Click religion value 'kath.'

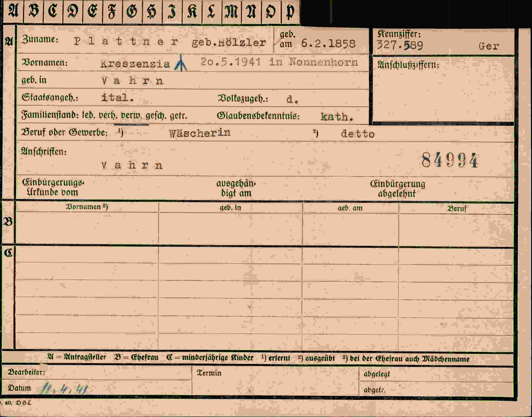[337, 117]
